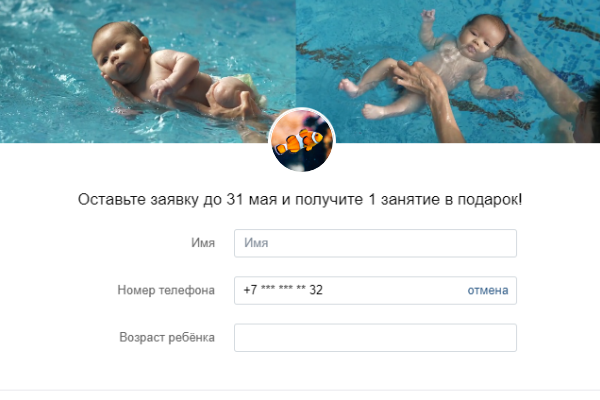Open the clownfish community avatar
Screen dimensions: 600x400
(x=302, y=140)
